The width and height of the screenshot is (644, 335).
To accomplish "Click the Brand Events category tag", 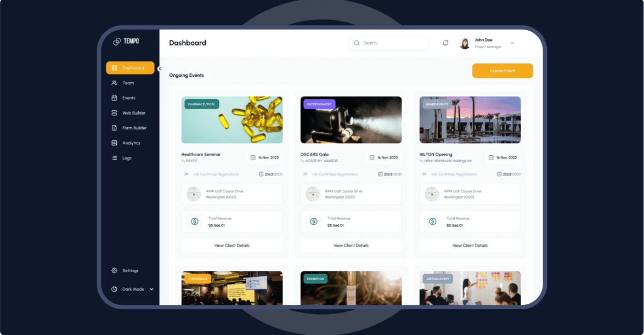I will coord(437,104).
